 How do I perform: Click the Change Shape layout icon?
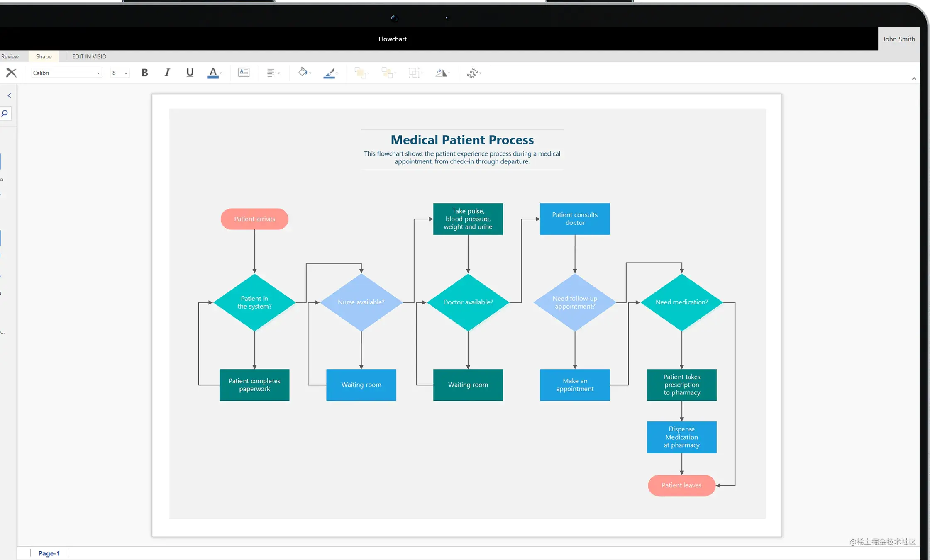pyautogui.click(x=472, y=73)
